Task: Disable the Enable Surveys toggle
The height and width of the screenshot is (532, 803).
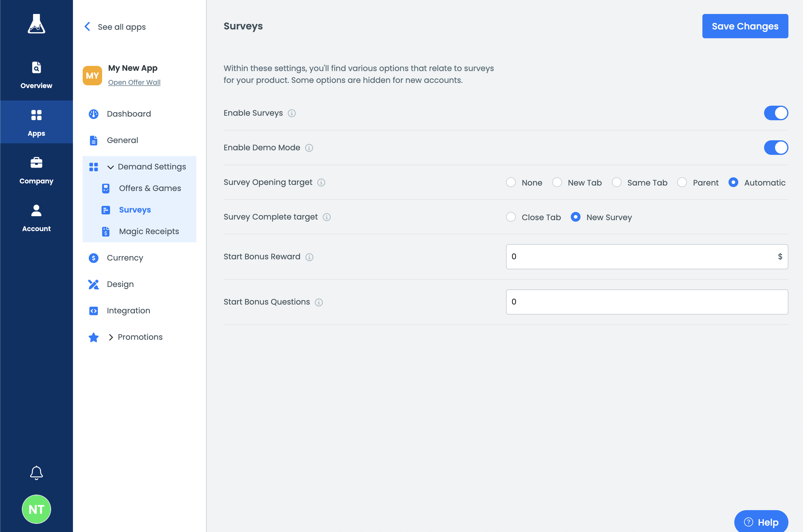Action: pyautogui.click(x=776, y=113)
